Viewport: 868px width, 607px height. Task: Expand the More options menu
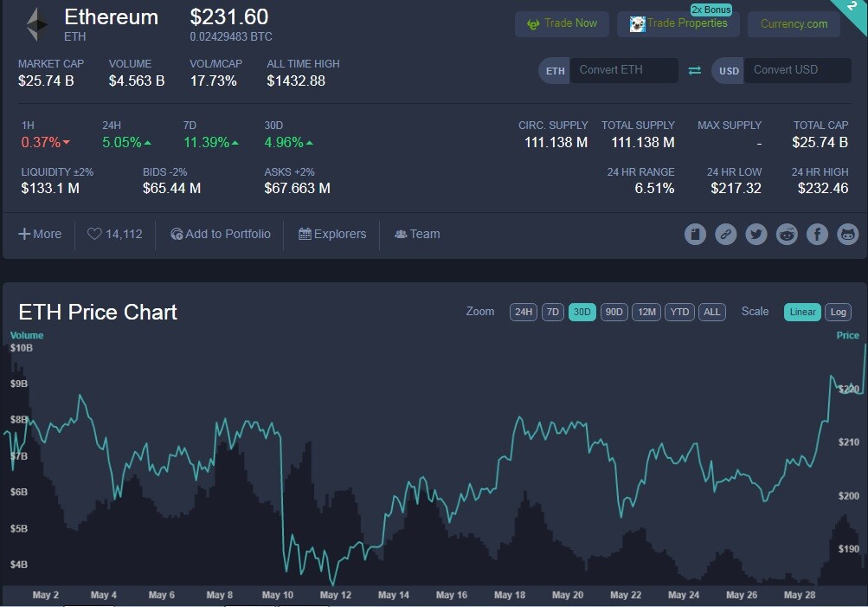(x=40, y=235)
